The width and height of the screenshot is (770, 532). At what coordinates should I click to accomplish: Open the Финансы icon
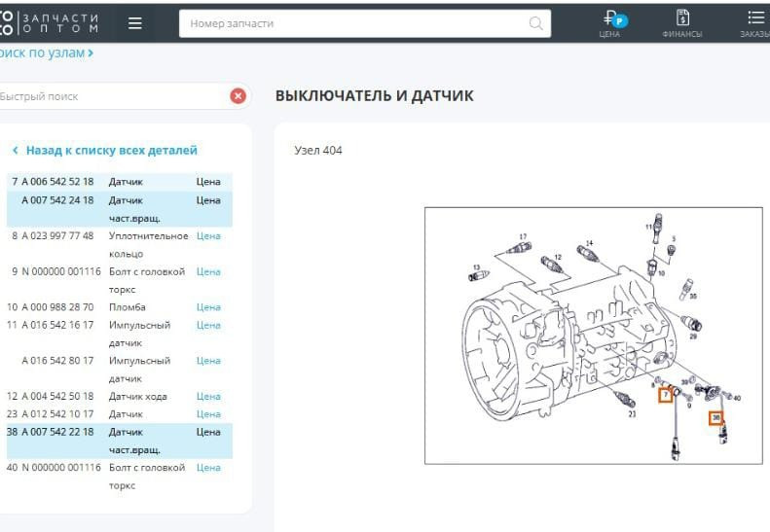682,23
